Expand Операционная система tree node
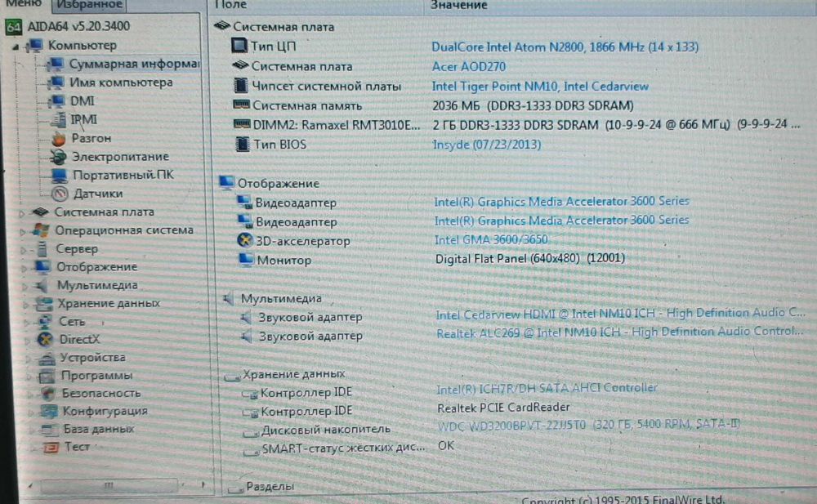Viewport: 817px width, 504px height. (x=23, y=232)
